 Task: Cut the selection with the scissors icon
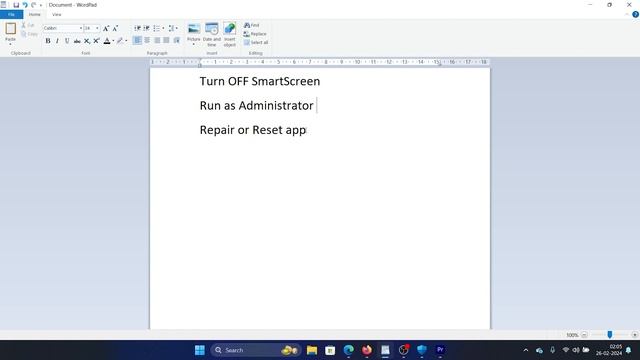coord(28,25)
